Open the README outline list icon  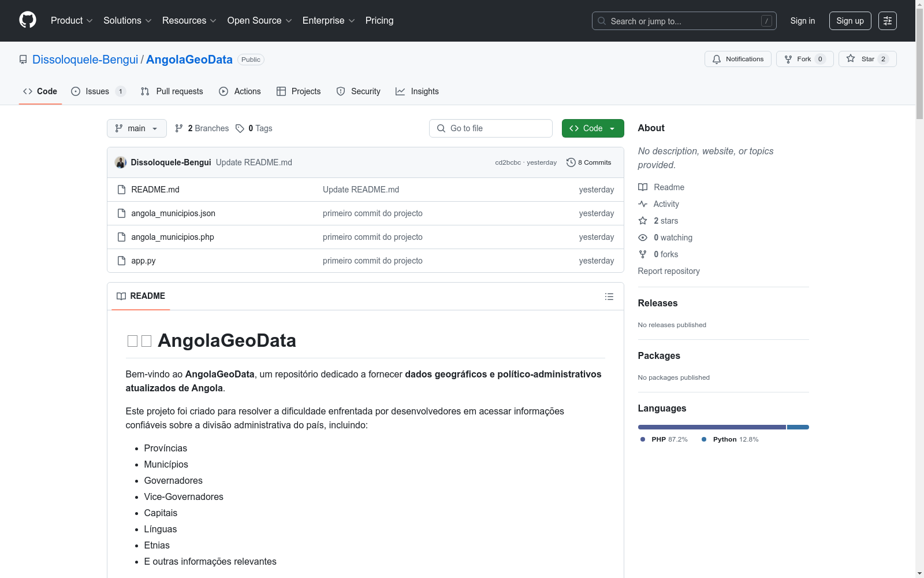click(609, 297)
